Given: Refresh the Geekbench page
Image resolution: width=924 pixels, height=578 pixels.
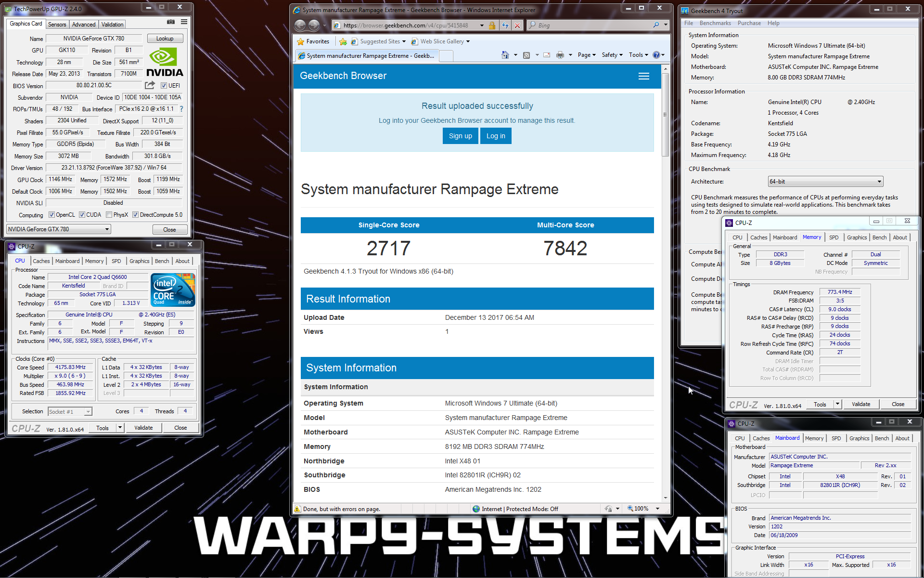Looking at the screenshot, I should tap(505, 25).
